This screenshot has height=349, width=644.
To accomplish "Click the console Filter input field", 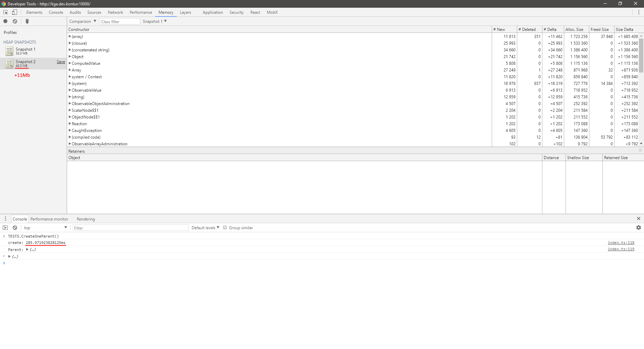I will (131, 228).
